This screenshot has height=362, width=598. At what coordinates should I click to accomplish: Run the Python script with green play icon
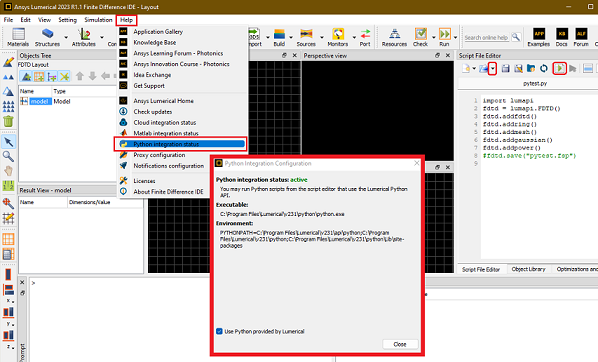pyautogui.click(x=559, y=68)
